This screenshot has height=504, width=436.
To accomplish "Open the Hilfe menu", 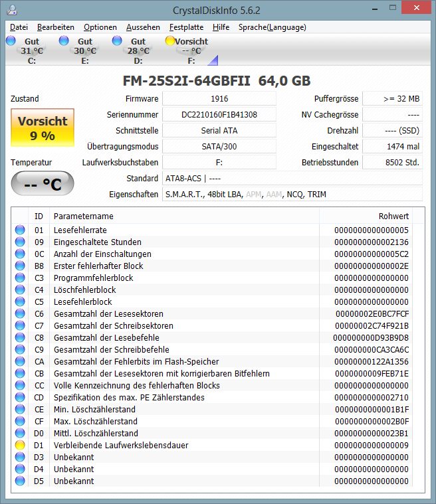I will click(x=221, y=27).
